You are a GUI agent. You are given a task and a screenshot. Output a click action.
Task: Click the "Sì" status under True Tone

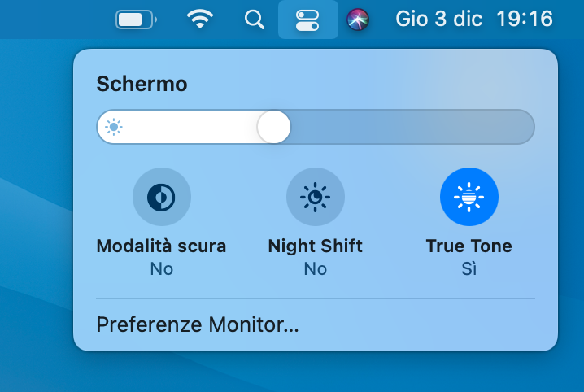(x=469, y=268)
